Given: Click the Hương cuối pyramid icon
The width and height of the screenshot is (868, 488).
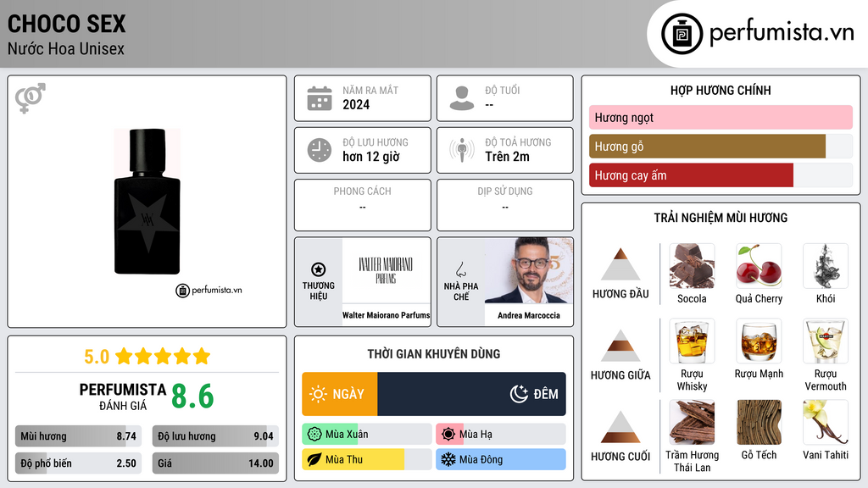Looking at the screenshot, I should point(620,427).
